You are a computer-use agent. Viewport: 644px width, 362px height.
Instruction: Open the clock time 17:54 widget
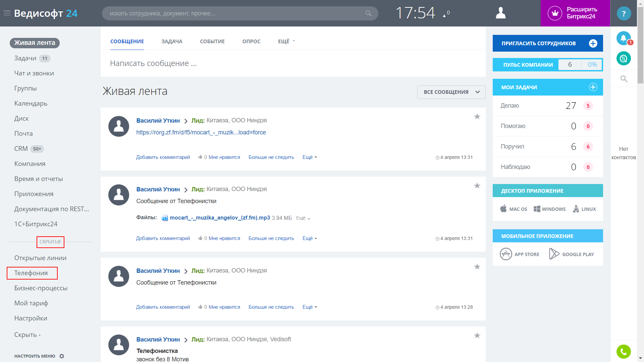[x=415, y=13]
